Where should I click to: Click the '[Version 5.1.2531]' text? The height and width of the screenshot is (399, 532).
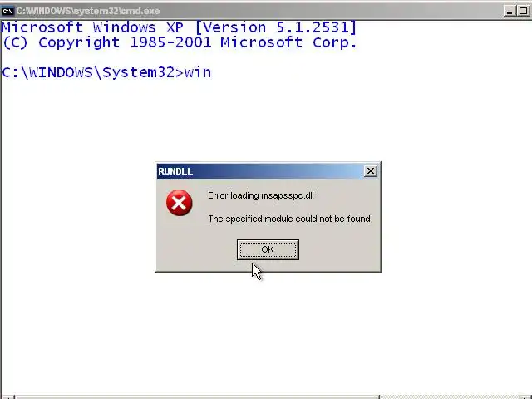tap(276, 27)
